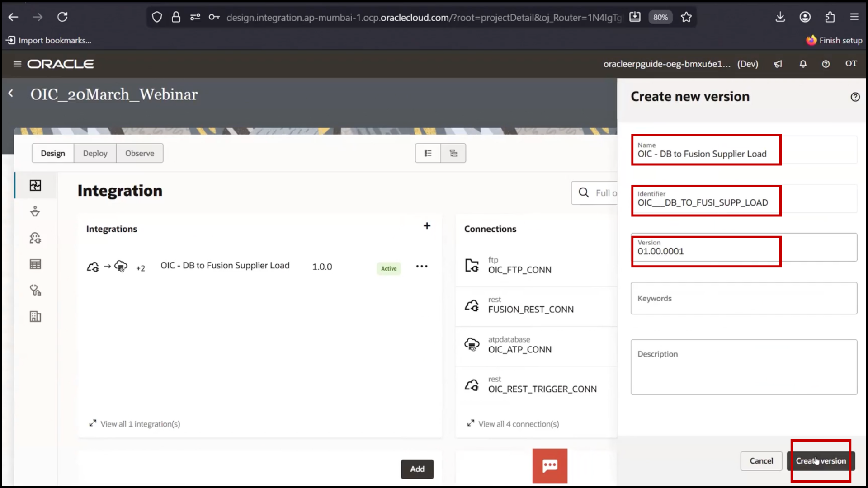Open the saved password key icon
The image size is (868, 488).
click(214, 17)
